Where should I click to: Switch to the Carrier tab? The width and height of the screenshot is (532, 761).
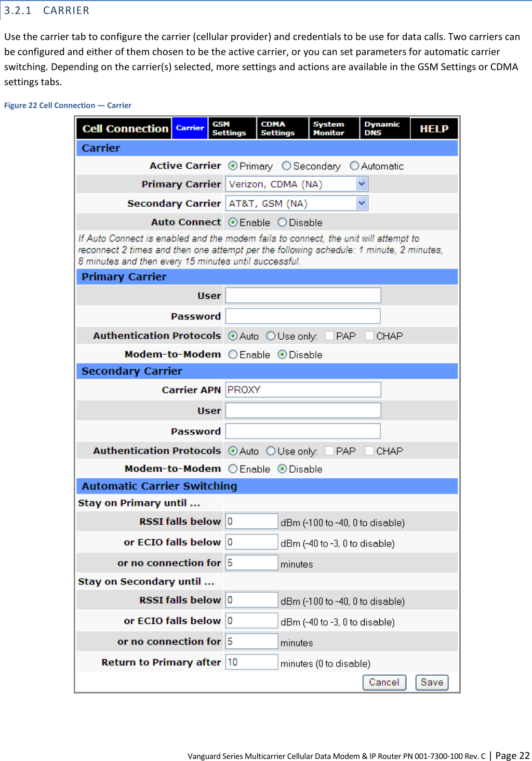(x=189, y=128)
